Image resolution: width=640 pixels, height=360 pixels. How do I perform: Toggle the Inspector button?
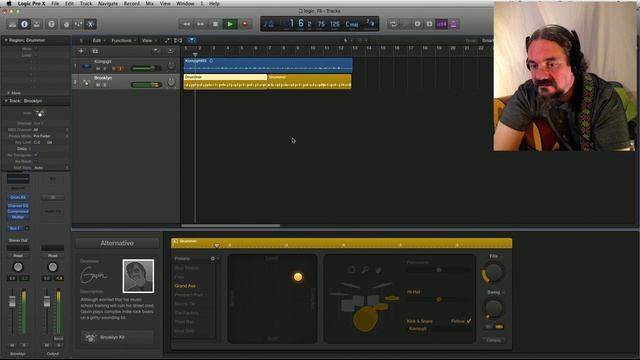[24, 24]
